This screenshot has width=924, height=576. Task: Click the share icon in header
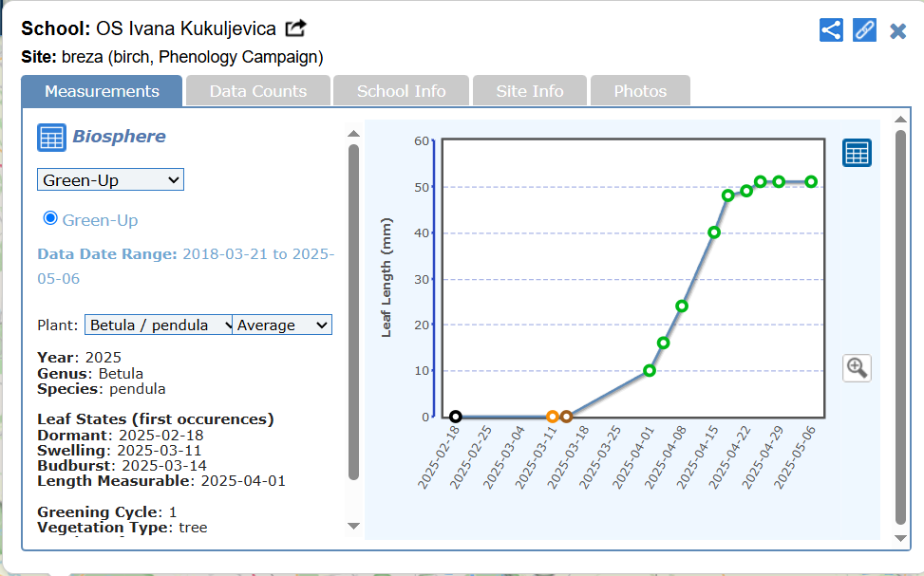click(x=831, y=29)
